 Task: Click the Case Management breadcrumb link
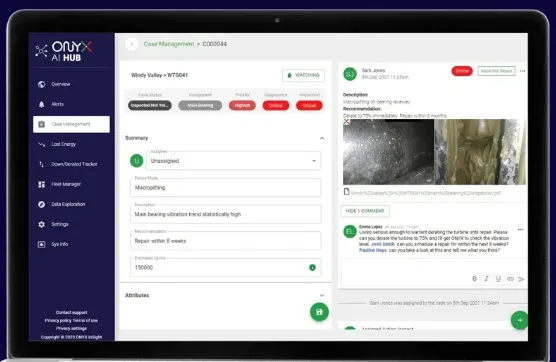click(169, 44)
